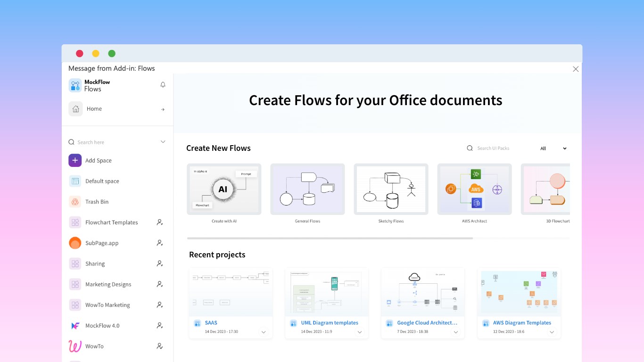644x362 pixels.
Task: Click the WowTo Marketing space icon
Action: 75,305
